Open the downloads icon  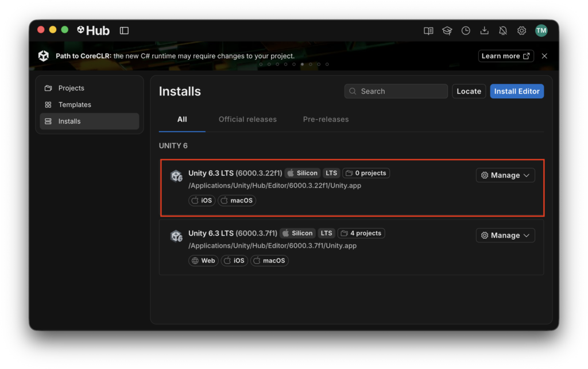click(x=485, y=30)
